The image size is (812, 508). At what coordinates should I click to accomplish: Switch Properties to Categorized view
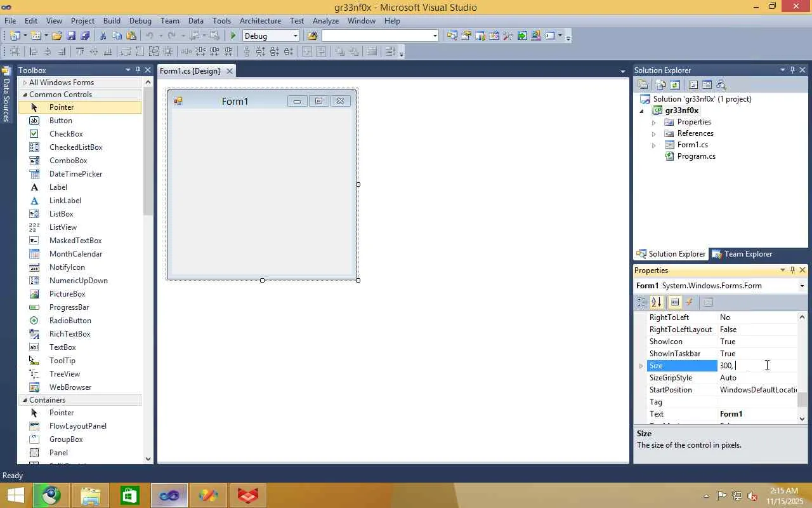(642, 302)
